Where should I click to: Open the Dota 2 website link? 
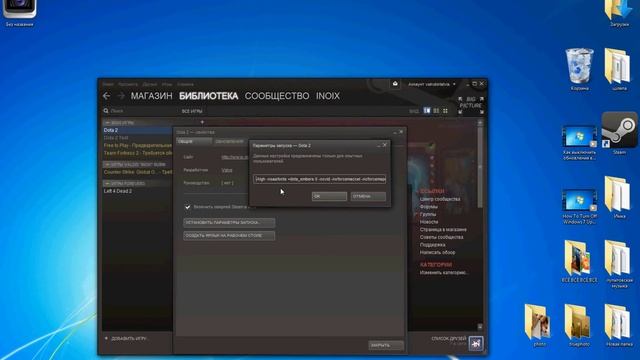(x=235, y=157)
